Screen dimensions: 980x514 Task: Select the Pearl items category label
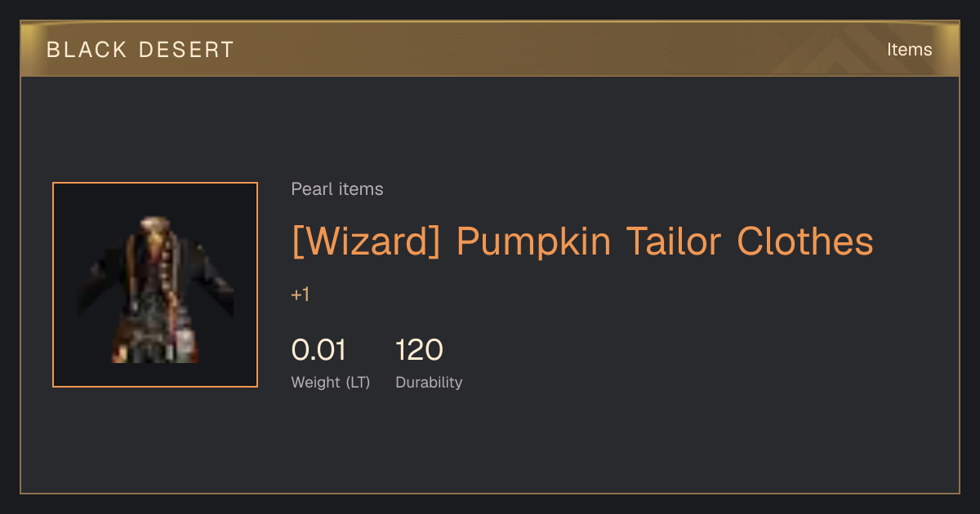click(x=337, y=189)
